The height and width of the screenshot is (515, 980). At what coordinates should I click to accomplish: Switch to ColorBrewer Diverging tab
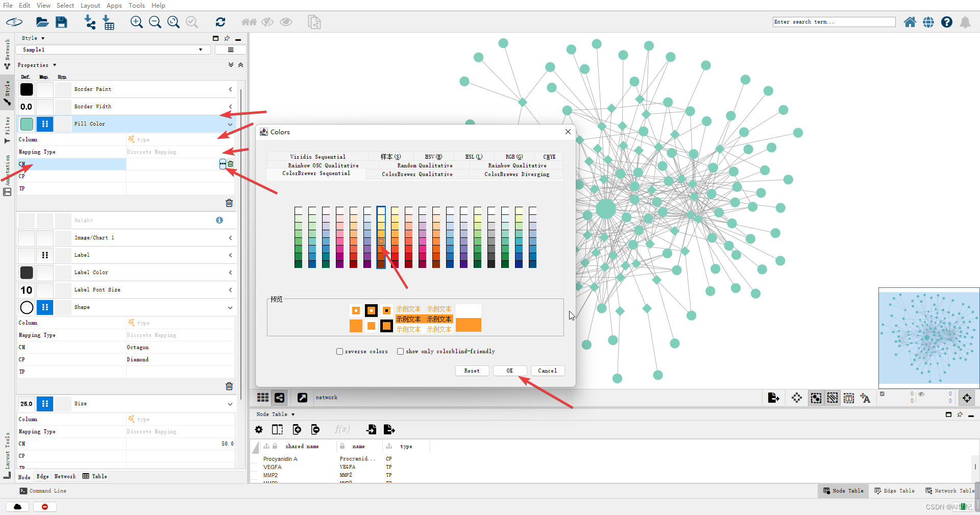click(517, 174)
